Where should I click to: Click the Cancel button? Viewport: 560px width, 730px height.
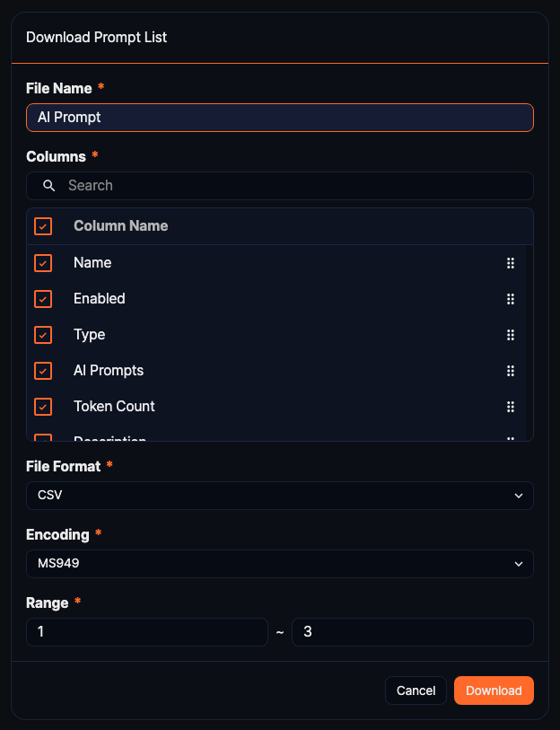416,690
